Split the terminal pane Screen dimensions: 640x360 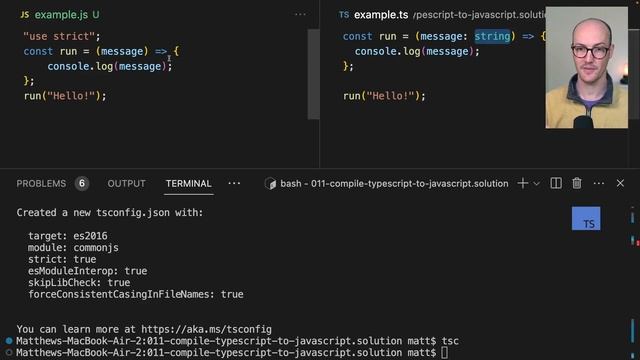556,184
